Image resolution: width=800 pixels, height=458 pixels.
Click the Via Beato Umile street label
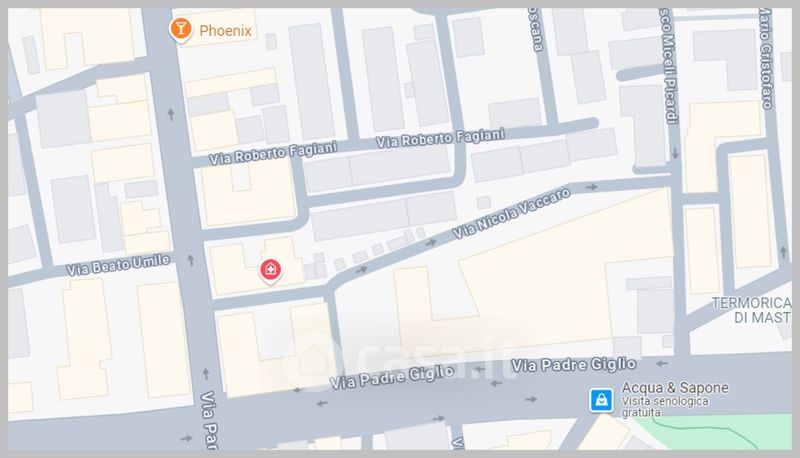coord(118,265)
